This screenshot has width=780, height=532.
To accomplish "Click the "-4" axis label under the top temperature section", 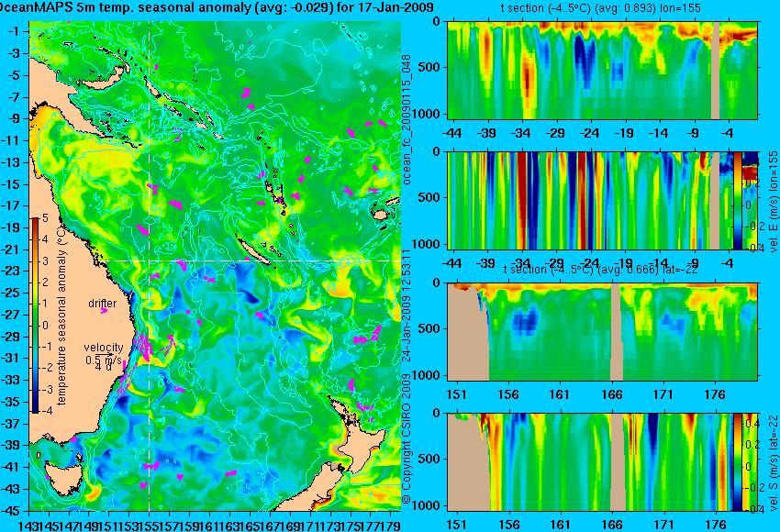I will point(728,133).
